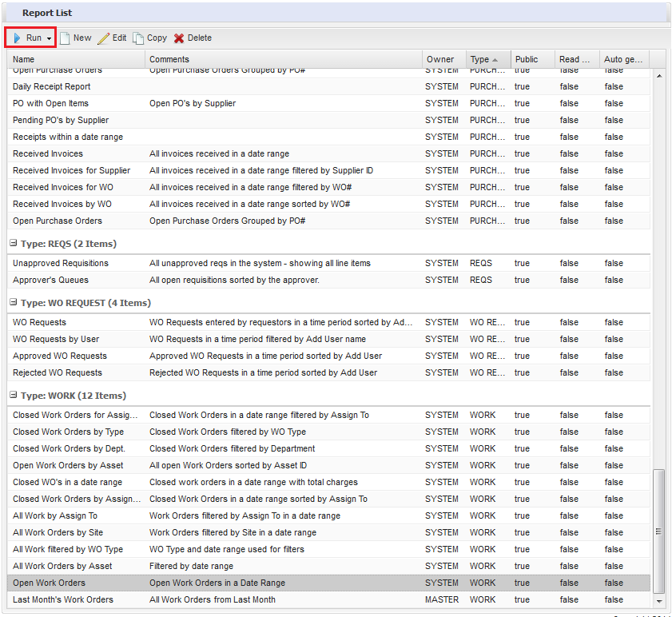The image size is (672, 617).
Task: Select Closed Work Orders by Assign... report
Action: click(328, 498)
